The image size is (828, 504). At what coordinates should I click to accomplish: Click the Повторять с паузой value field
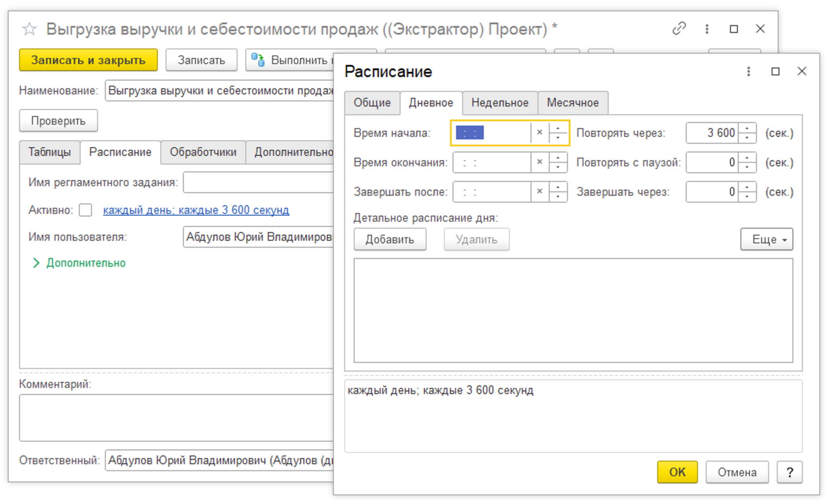point(712,162)
